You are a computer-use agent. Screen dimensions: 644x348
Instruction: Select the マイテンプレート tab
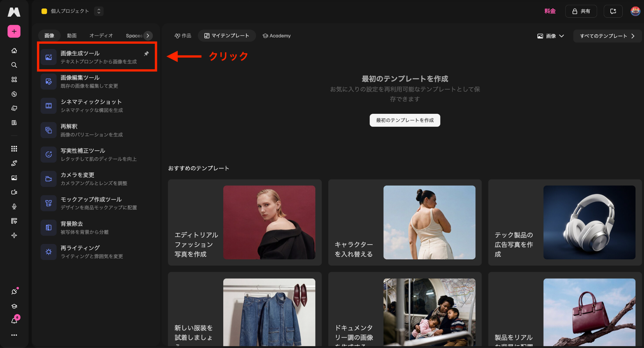[x=227, y=36]
